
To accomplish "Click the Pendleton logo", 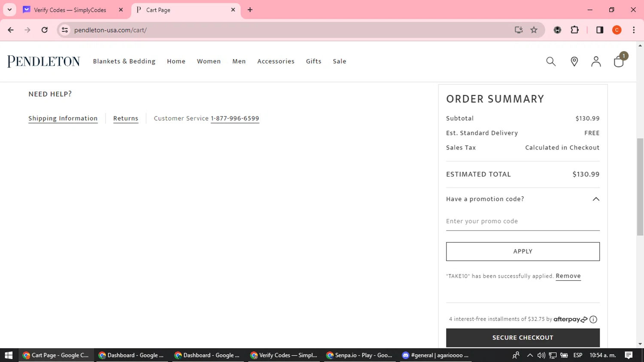I will [x=43, y=61].
